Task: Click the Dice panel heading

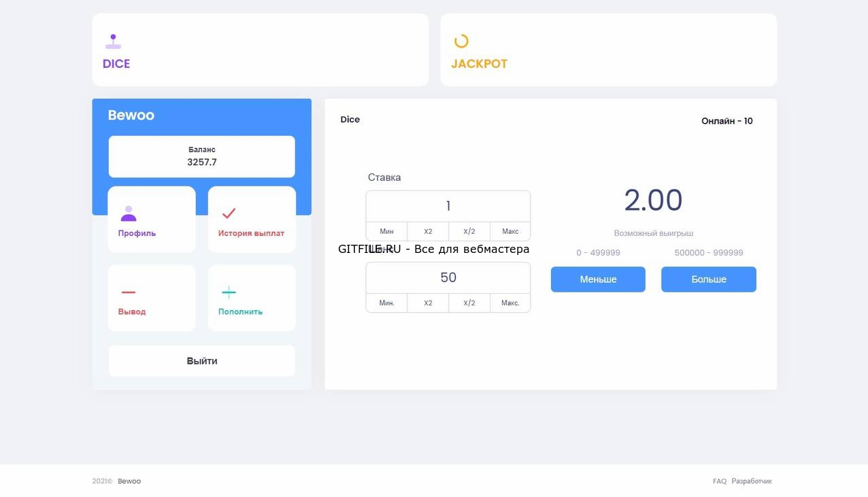Action: (x=350, y=120)
